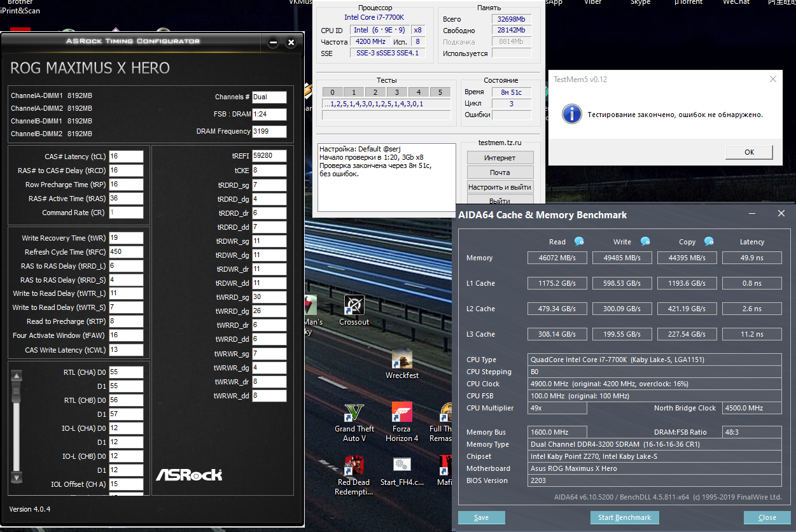Viewport: 796px width, 532px height.
Task: Click the blue info icon in TestMem5 dialog
Action: coord(572,115)
